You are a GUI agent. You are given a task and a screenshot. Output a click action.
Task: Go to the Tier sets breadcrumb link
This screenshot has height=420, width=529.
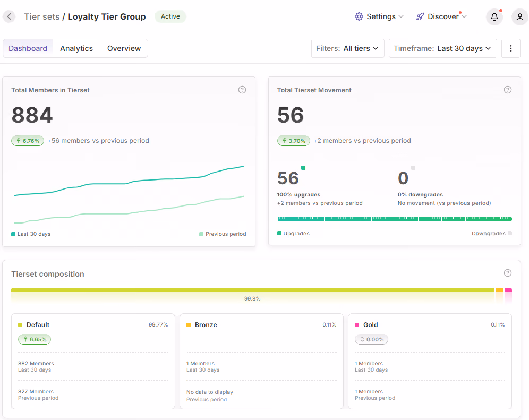tap(42, 16)
